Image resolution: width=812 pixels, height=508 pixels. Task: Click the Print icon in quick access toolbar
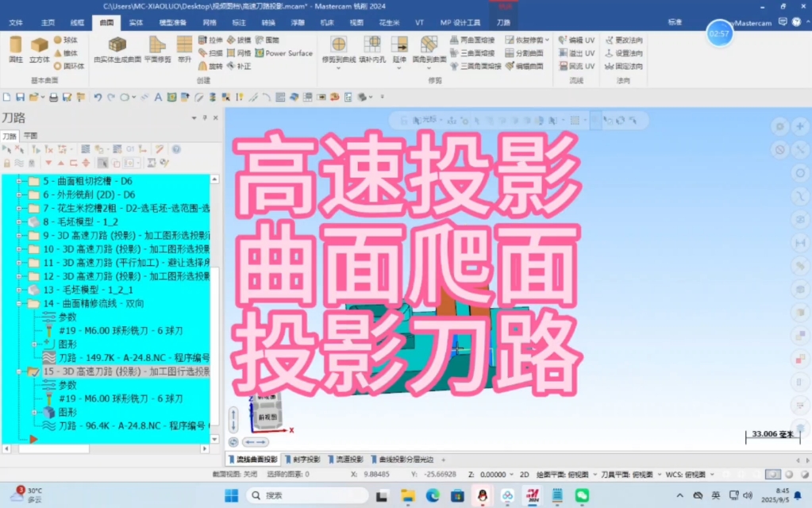pyautogui.click(x=53, y=97)
